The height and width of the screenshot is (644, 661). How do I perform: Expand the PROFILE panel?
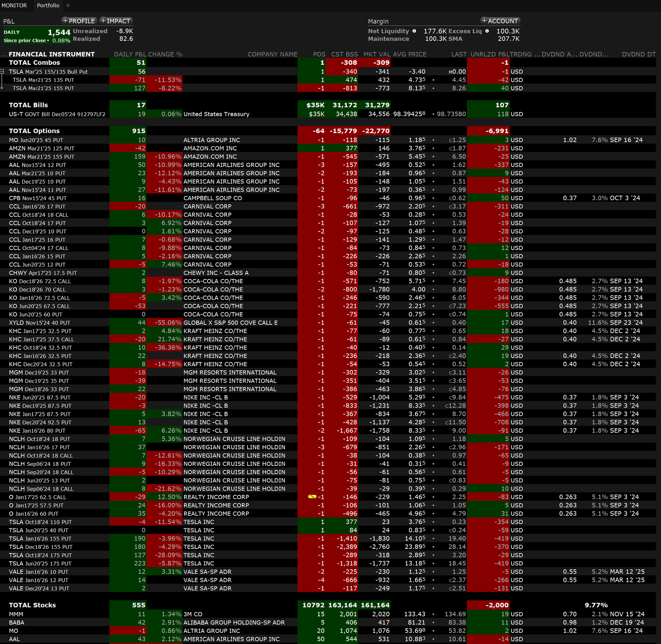tap(79, 21)
